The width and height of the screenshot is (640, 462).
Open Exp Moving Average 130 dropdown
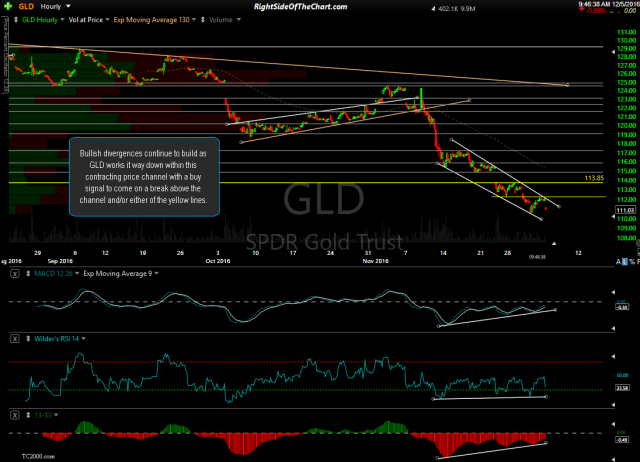pos(194,20)
